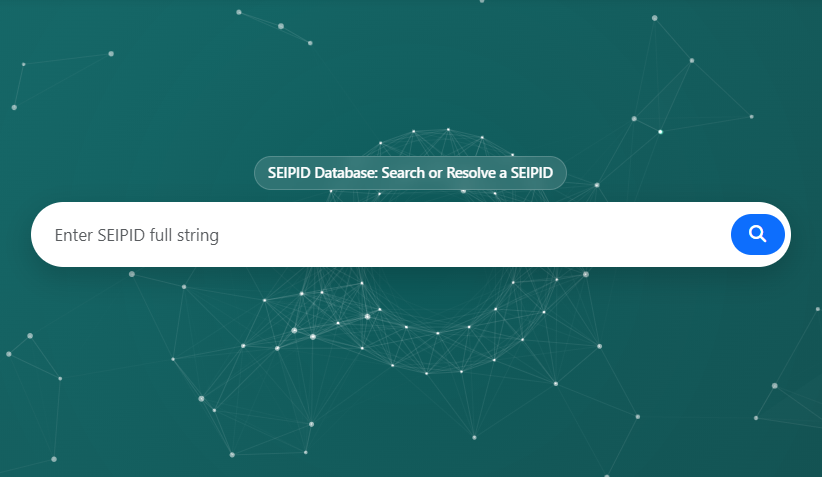Viewport: 822px width, 477px height.
Task: Click the 'Enter SEIPID full string' placeholder text
Action: point(136,236)
